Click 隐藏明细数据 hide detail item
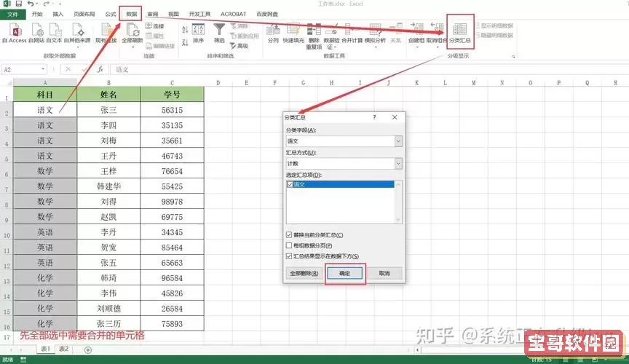Screen dimensions: 629x364 494,36
